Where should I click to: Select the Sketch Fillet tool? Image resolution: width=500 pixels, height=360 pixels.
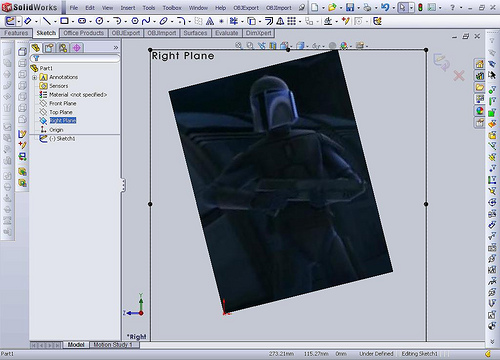point(180,21)
